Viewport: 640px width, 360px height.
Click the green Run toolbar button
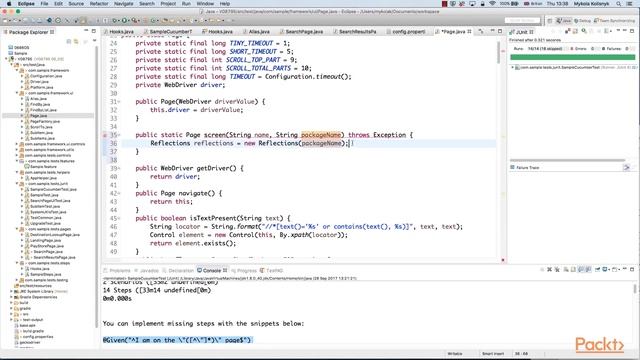tap(124, 20)
